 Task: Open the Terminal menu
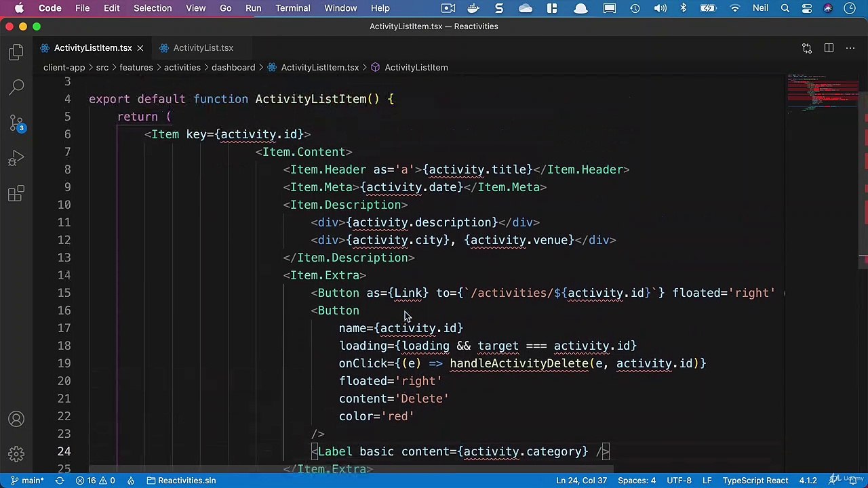(293, 8)
